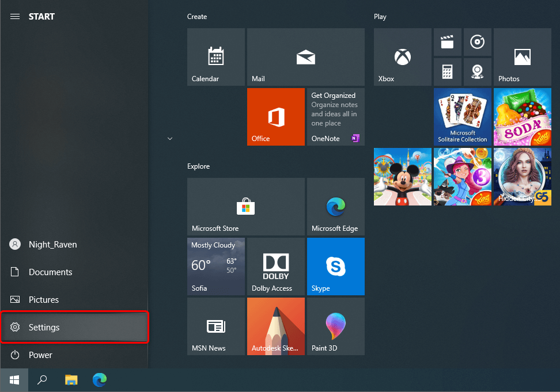Open the Calculator small tile

[x=447, y=72]
